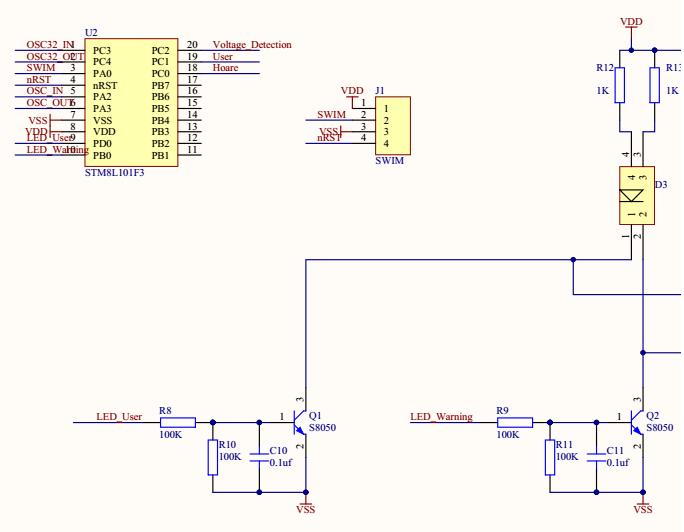Click the R12 designator text
684x532 pixels.
tap(605, 68)
